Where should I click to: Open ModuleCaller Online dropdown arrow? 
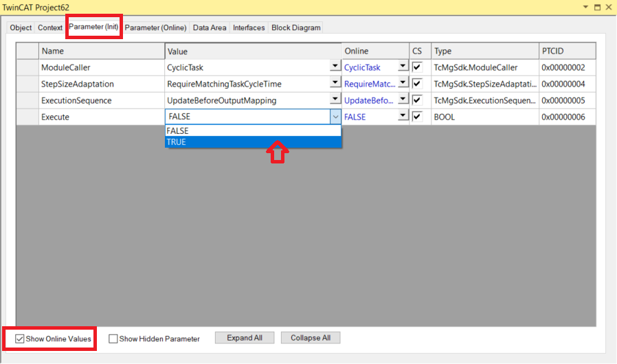403,66
